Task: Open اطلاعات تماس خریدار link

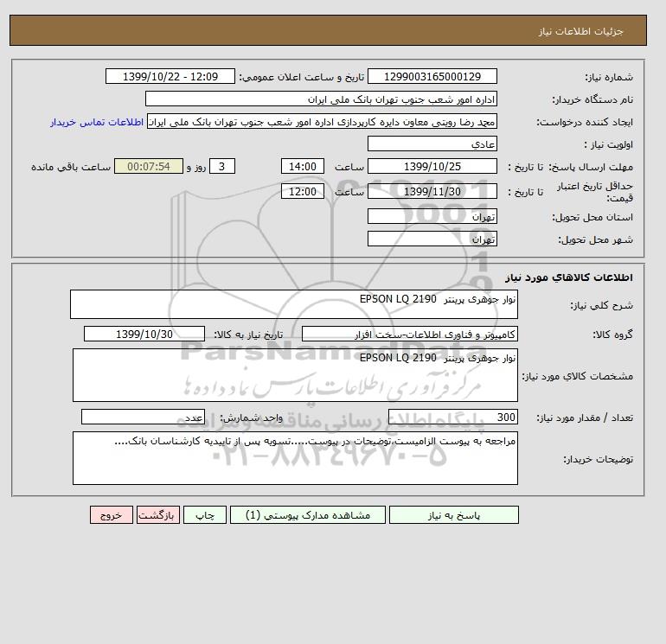Action: [97, 122]
